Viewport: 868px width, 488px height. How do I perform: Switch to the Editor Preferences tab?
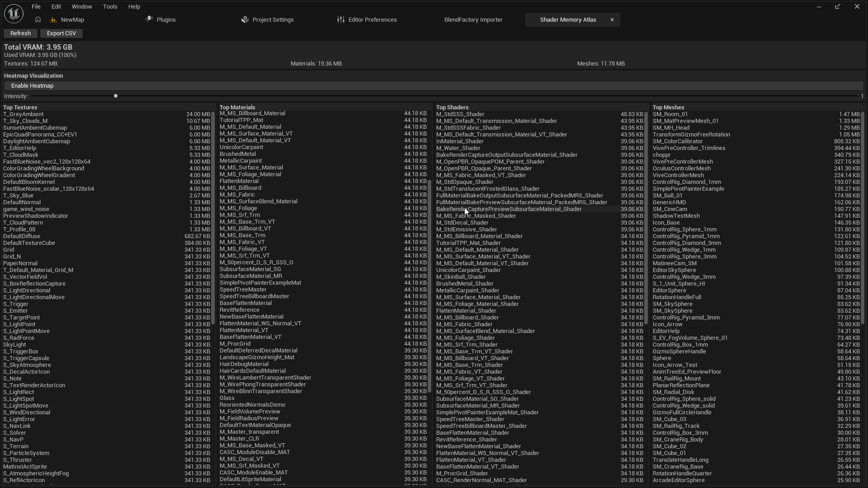coord(373,20)
